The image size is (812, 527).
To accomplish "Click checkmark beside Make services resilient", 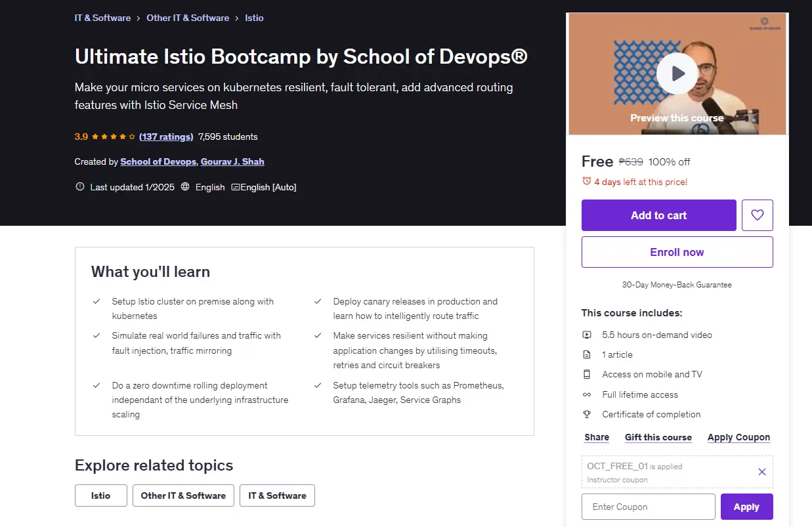I will pos(318,335).
